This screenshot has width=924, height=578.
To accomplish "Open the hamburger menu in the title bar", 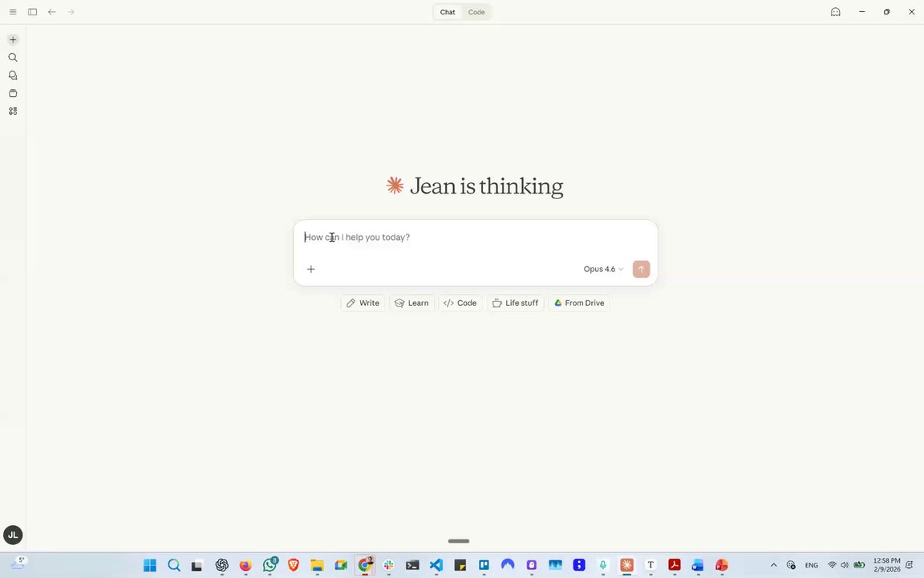I will click(12, 12).
